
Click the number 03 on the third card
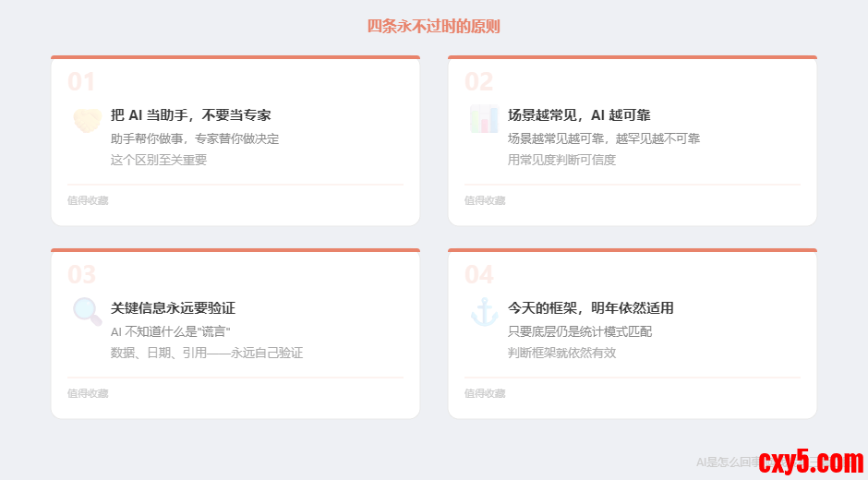pyautogui.click(x=81, y=274)
